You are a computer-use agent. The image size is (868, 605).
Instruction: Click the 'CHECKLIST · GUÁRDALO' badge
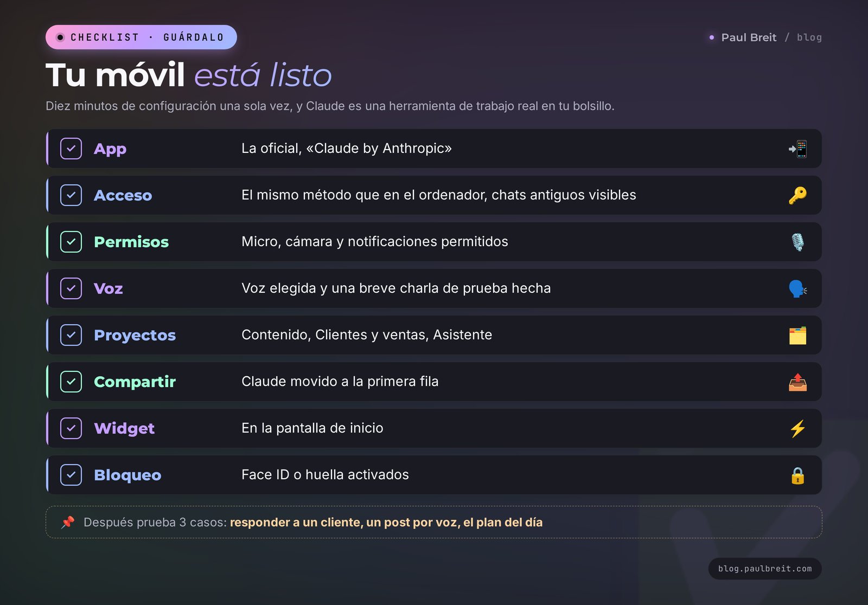(141, 37)
